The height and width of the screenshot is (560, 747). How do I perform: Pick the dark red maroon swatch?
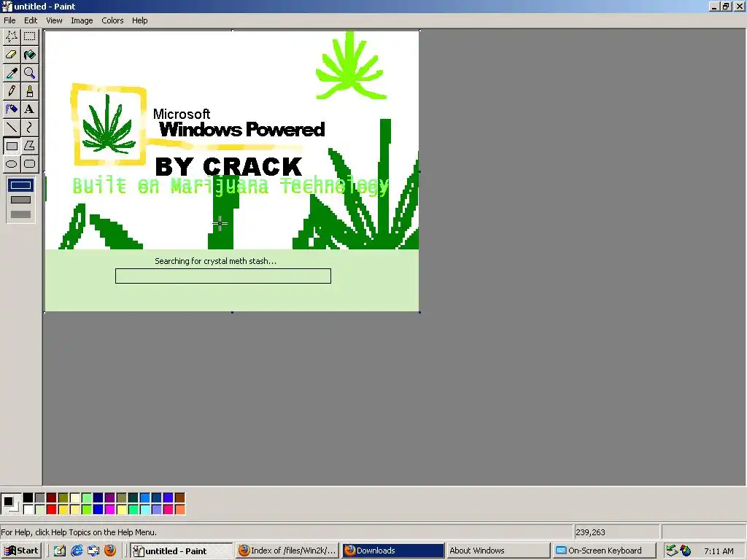point(52,497)
